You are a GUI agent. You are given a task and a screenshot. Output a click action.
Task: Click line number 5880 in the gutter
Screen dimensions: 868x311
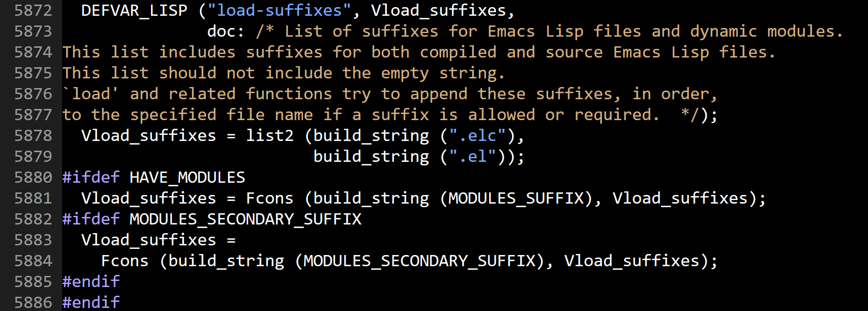(33, 177)
